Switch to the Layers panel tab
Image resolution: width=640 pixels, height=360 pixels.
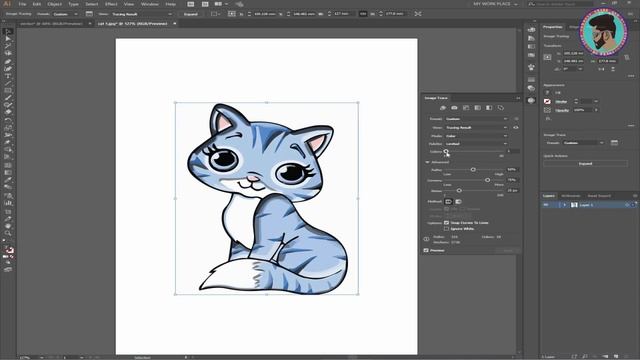[x=549, y=196]
